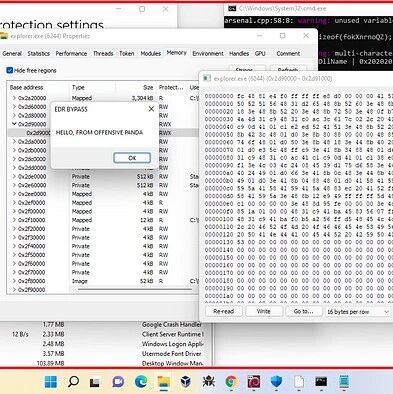This screenshot has width=393, height=394.
Task: Click the explorer.exe Properties title icon
Action: click(x=4, y=36)
